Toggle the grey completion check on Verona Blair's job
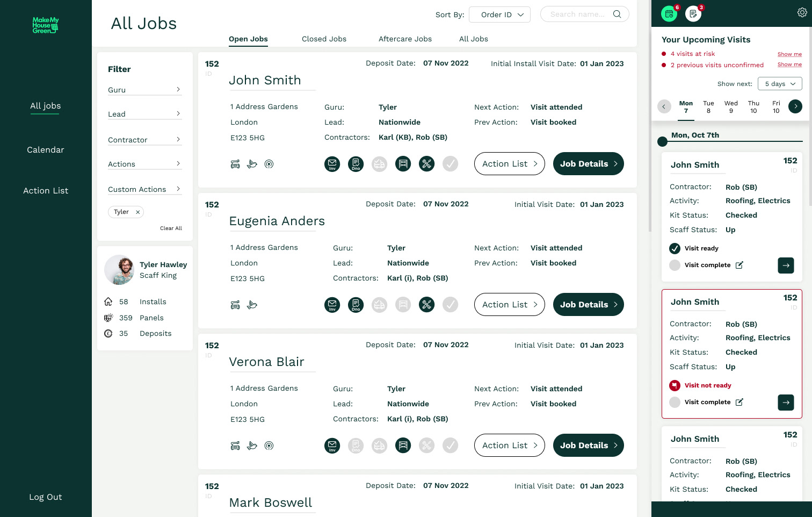Image resolution: width=812 pixels, height=517 pixels. click(x=451, y=446)
